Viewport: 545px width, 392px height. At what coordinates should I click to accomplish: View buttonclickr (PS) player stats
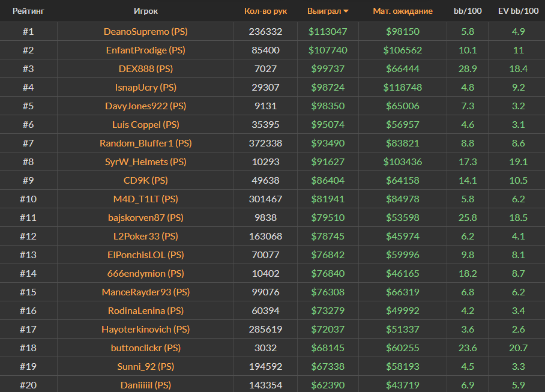click(145, 348)
